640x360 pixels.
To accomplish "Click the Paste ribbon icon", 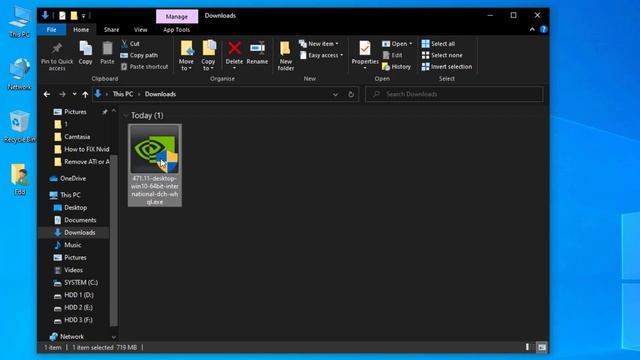I will click(107, 53).
